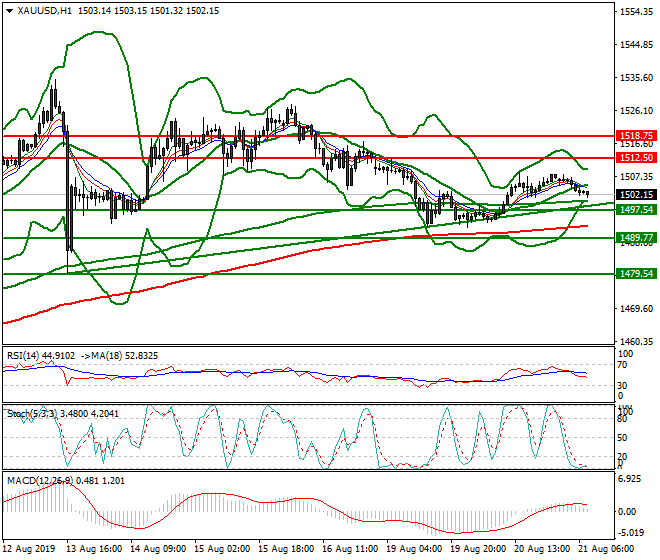Select the 1512.50 red resistance price label
Screen dimensions: 660x560
636,158
